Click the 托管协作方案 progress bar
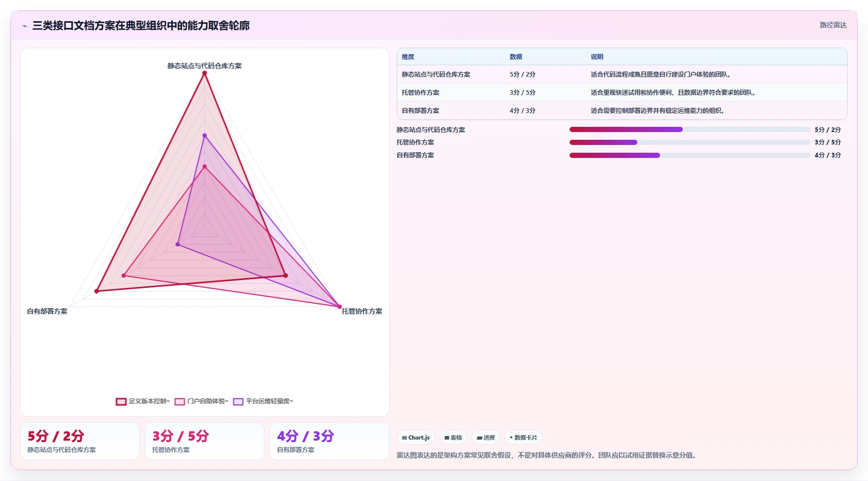The height and width of the screenshot is (481, 868). tap(690, 142)
